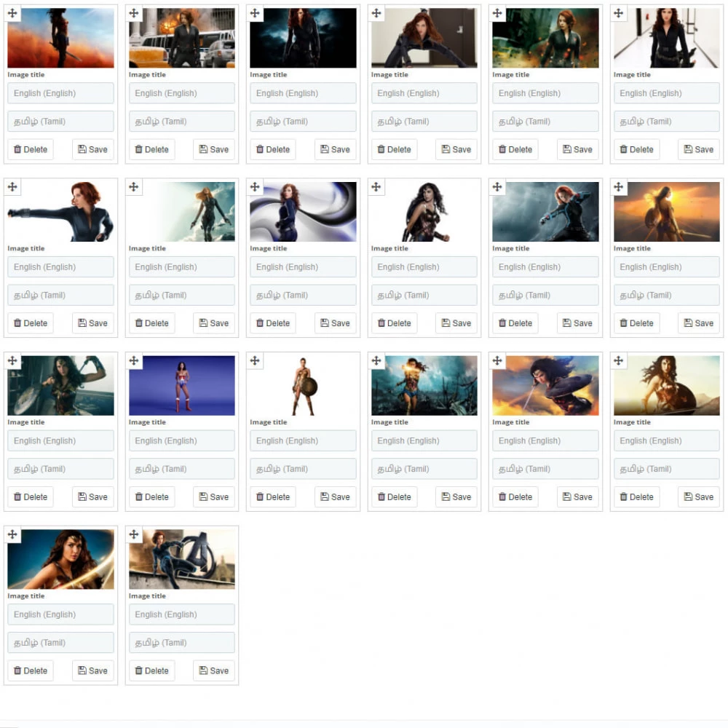Click move handle on glowing bracelets battlefield card
Image resolution: width=728 pixels, height=728 pixels.
(x=376, y=360)
